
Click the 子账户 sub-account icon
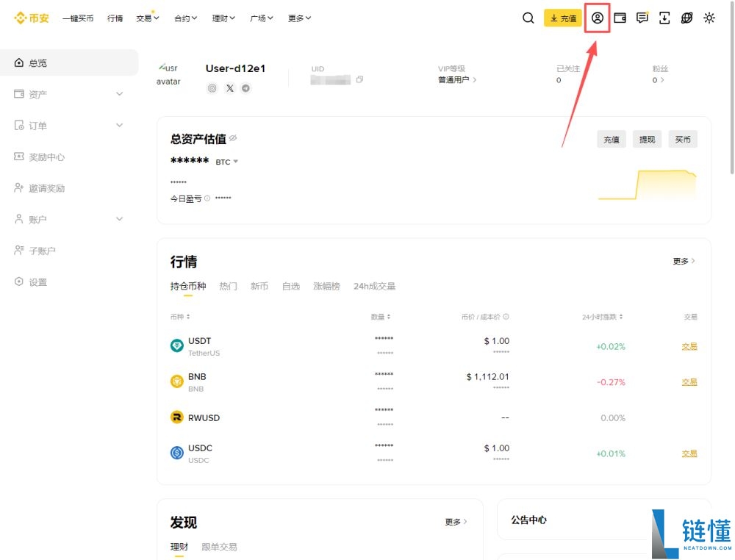[x=19, y=251]
